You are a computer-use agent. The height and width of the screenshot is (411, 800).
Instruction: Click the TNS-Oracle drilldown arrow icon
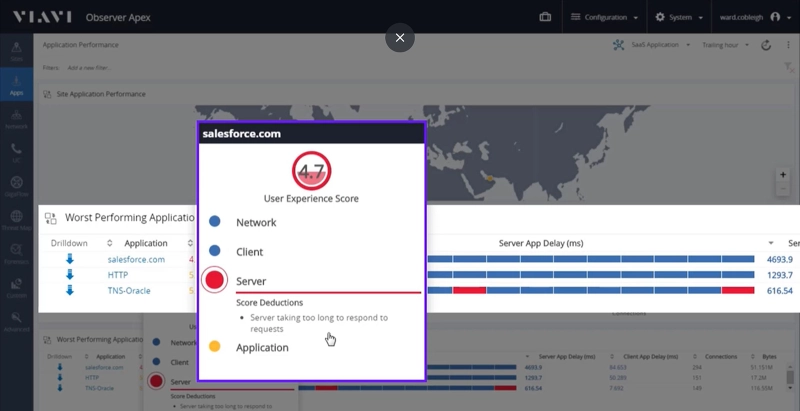click(x=70, y=290)
